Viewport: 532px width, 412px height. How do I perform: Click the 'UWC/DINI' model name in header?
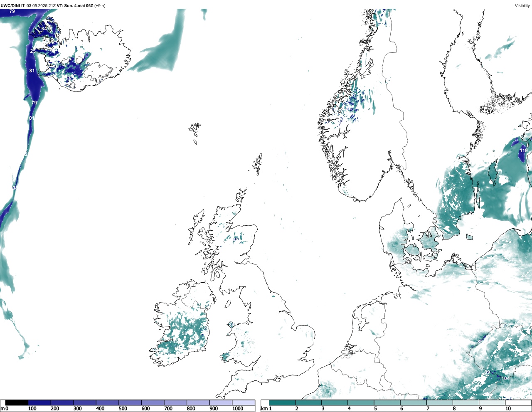tap(10, 5)
